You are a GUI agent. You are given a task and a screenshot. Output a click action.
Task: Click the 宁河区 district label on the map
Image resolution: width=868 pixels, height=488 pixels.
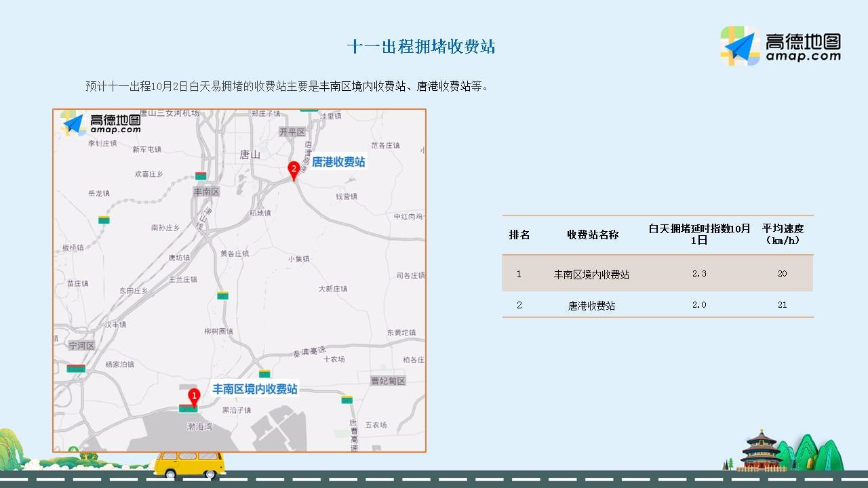[81, 346]
